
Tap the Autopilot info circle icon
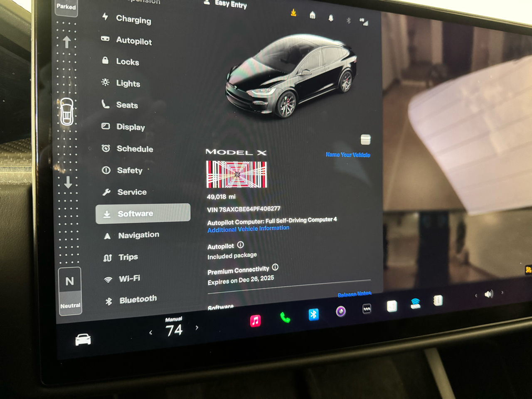click(241, 245)
